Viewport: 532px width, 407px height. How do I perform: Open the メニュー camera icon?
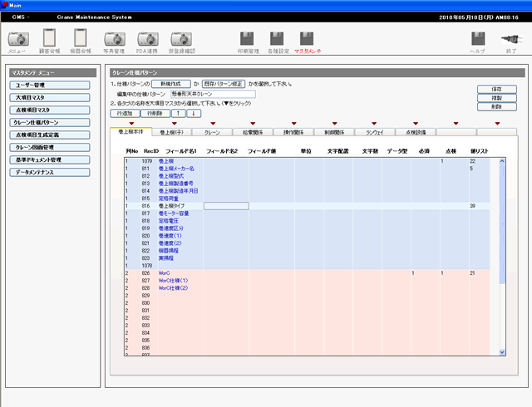point(18,39)
